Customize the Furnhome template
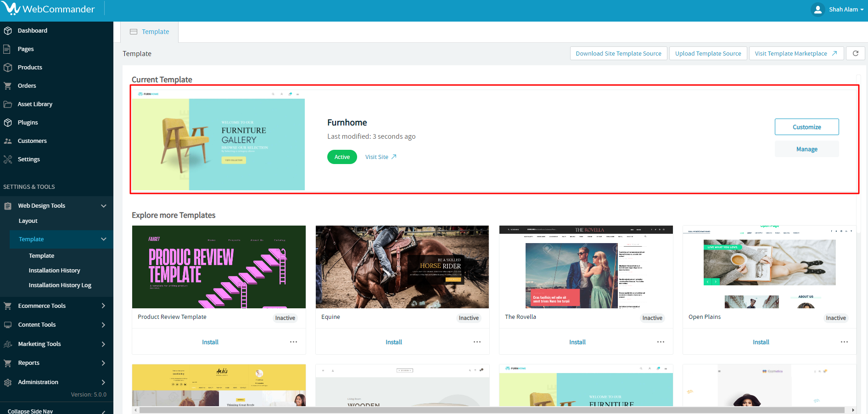The image size is (868, 414). tap(807, 127)
